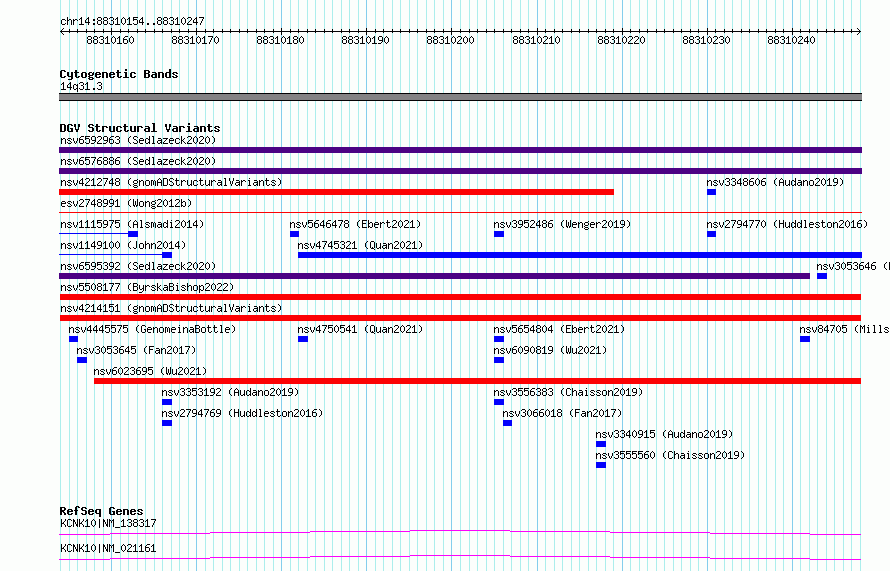890x571 pixels.
Task: Select KCNK10|NM_021161 gene label
Action: [x=108, y=548]
